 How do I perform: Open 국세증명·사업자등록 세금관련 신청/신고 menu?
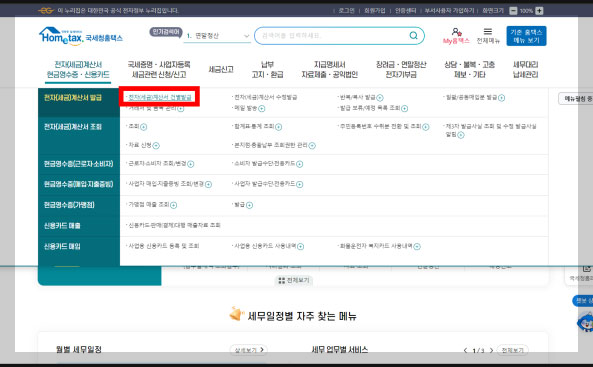click(159, 70)
